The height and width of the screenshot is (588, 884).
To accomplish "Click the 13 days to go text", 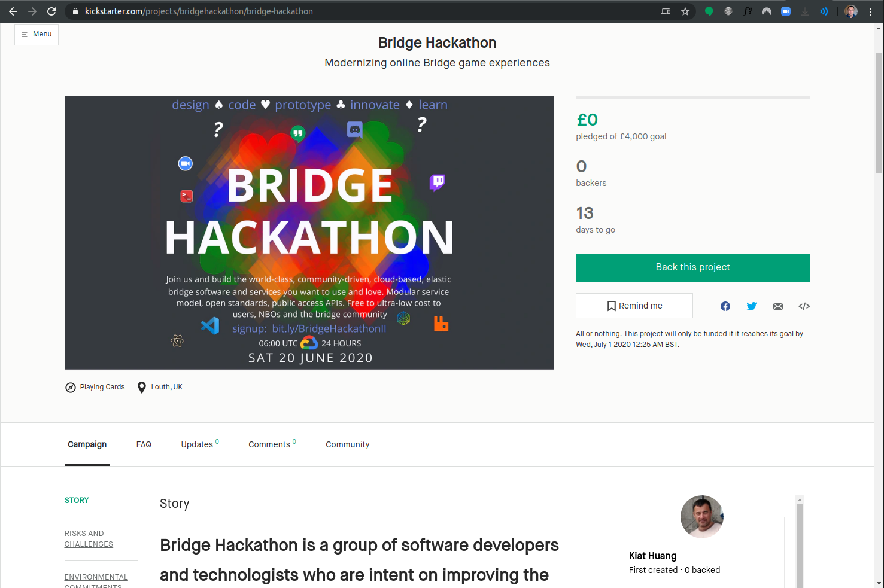I will tap(596, 220).
